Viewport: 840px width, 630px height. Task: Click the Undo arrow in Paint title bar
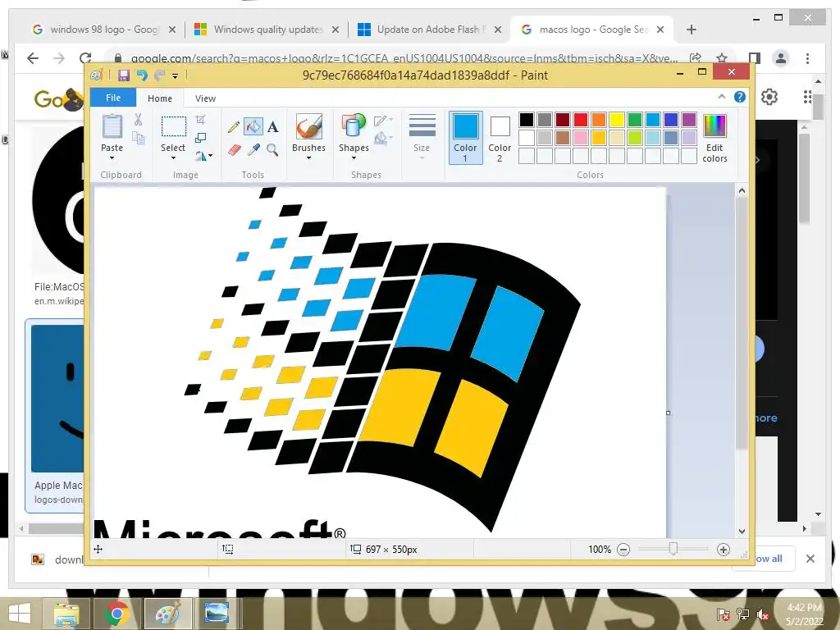(x=141, y=75)
